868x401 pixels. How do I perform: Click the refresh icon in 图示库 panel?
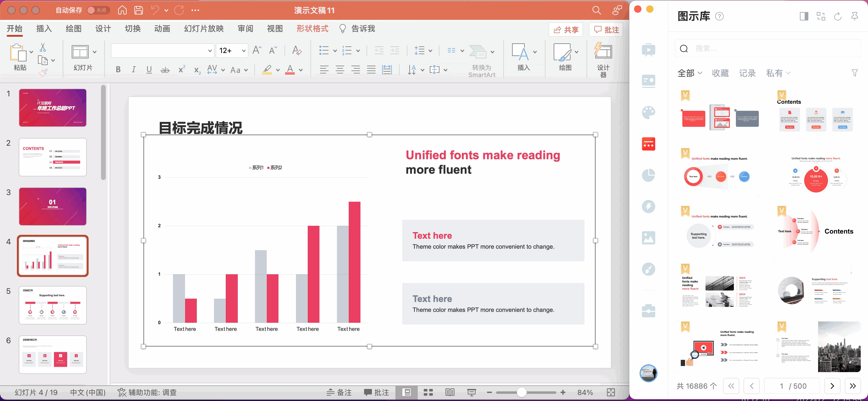click(837, 16)
